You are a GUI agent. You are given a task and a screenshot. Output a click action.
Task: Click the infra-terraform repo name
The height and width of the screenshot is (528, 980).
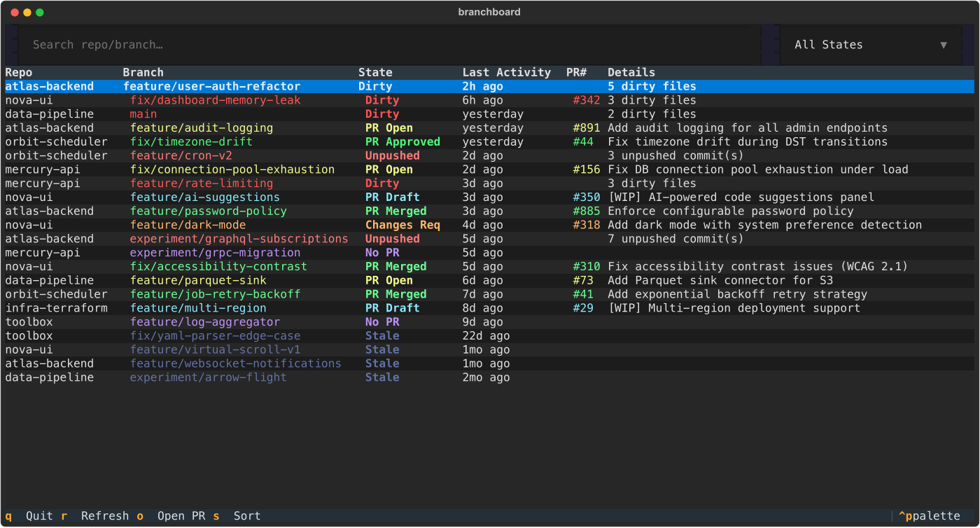[x=57, y=308]
